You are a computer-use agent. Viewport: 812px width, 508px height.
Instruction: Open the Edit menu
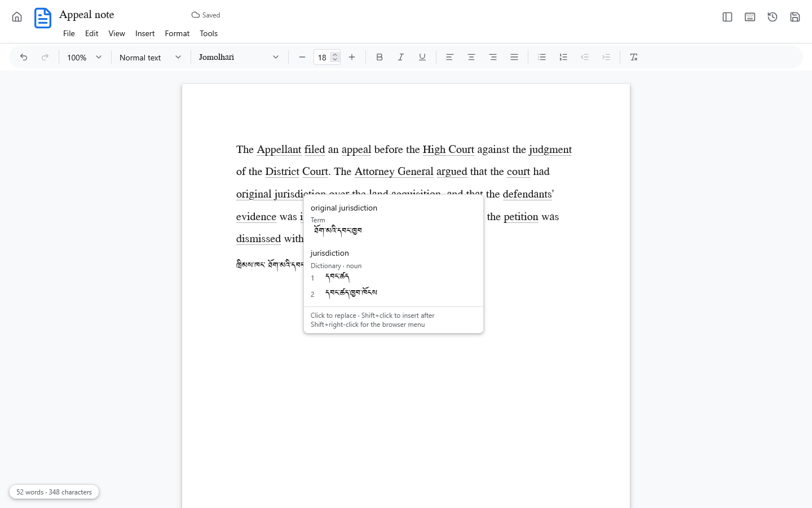tap(91, 33)
